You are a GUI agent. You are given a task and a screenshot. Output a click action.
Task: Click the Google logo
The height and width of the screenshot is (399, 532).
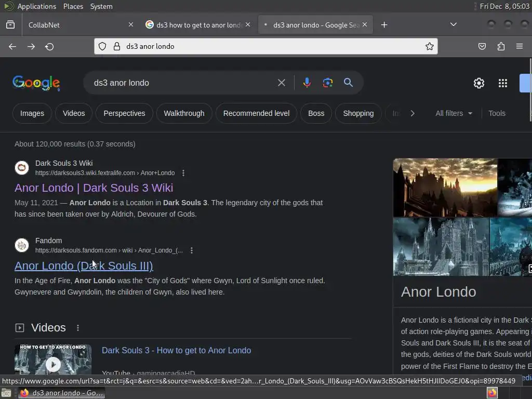(36, 83)
